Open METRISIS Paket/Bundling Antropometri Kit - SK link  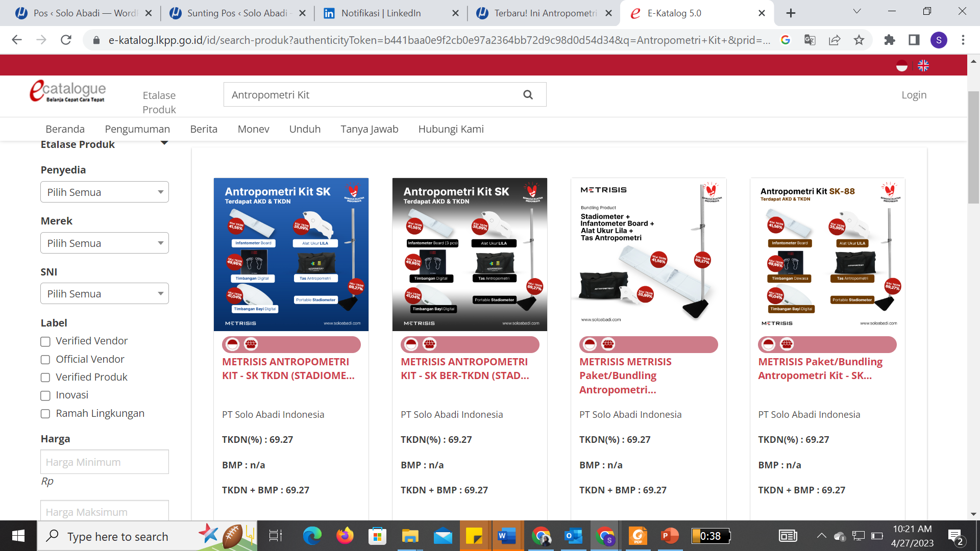click(x=820, y=368)
